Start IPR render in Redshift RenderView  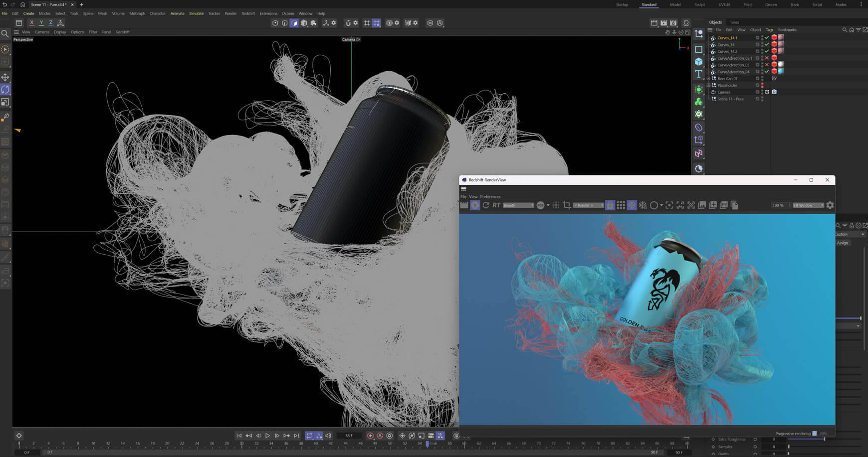click(475, 205)
